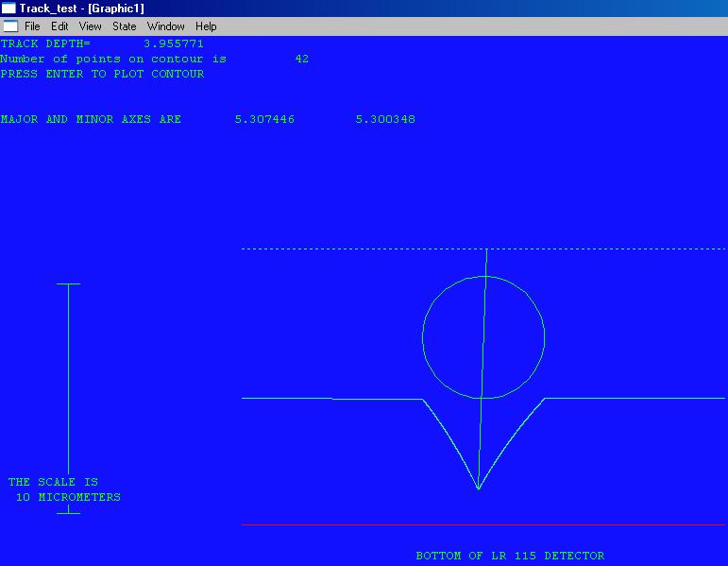The image size is (728, 566).
Task: Click the major axis value 5.307446
Action: point(264,120)
